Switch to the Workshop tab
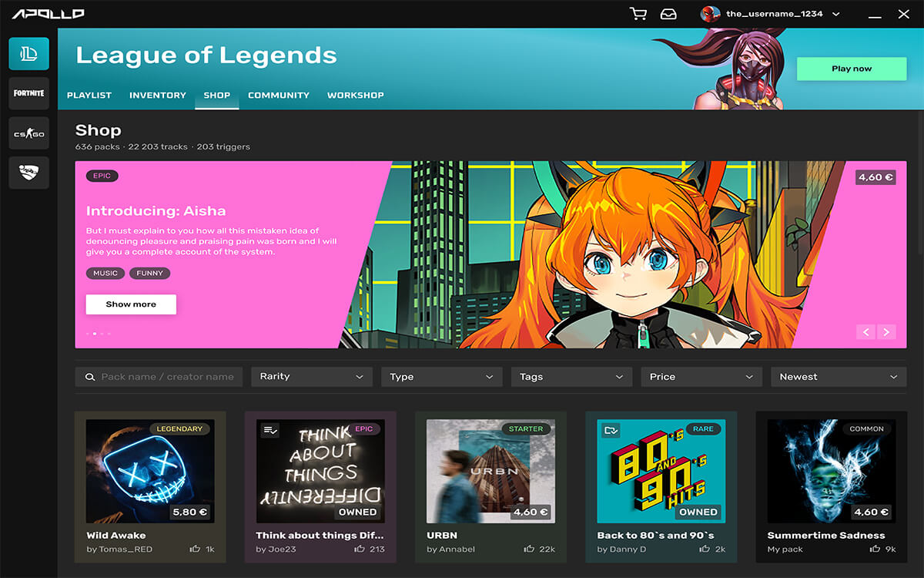This screenshot has width=924, height=578. [x=355, y=96]
